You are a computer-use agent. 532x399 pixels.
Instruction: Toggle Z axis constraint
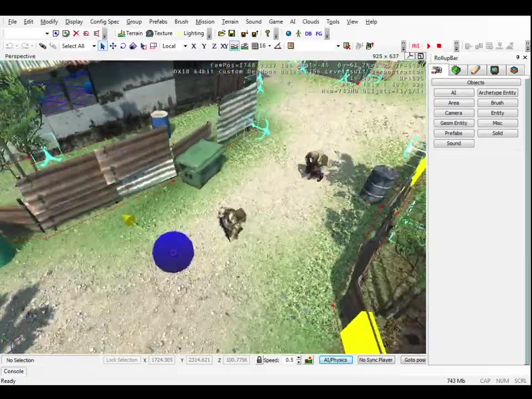(x=214, y=46)
